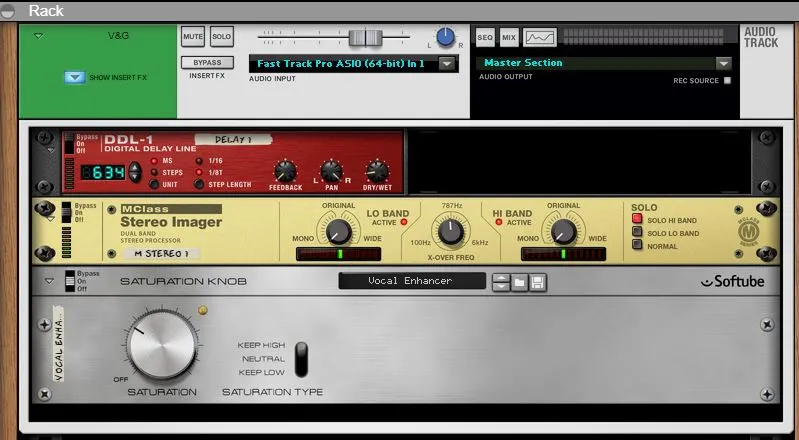Select the Solo Hi Band option
This screenshot has height=440, width=799.
635,220
